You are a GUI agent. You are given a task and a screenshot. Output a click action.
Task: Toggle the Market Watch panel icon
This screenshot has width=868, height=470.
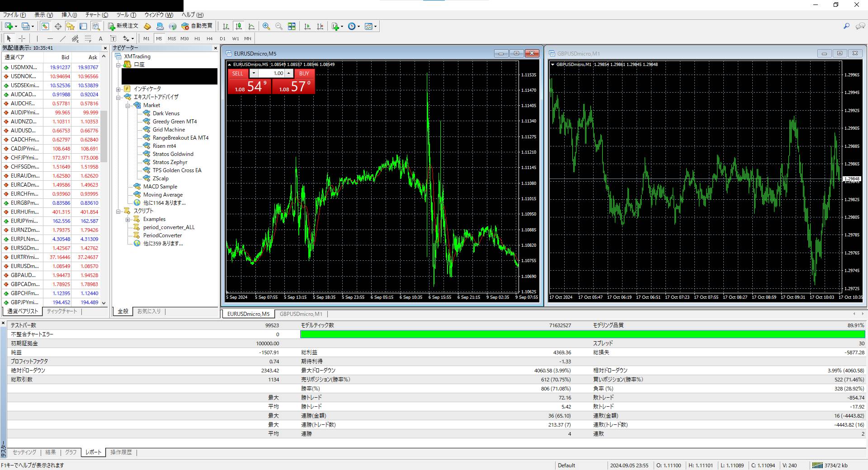[x=45, y=26]
